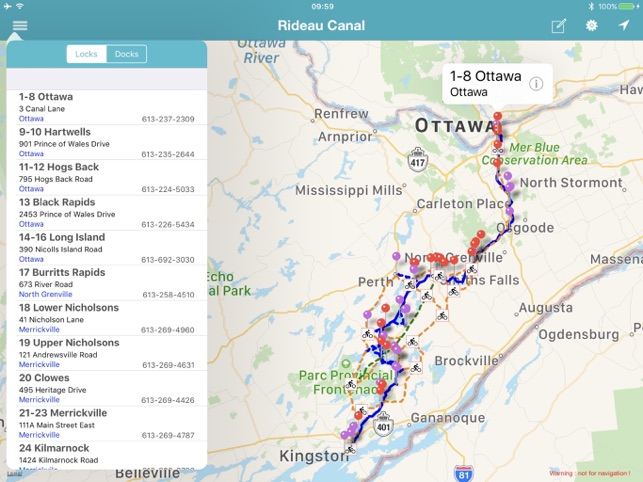
Task: Tap Brockville label on map
Action: (466, 361)
